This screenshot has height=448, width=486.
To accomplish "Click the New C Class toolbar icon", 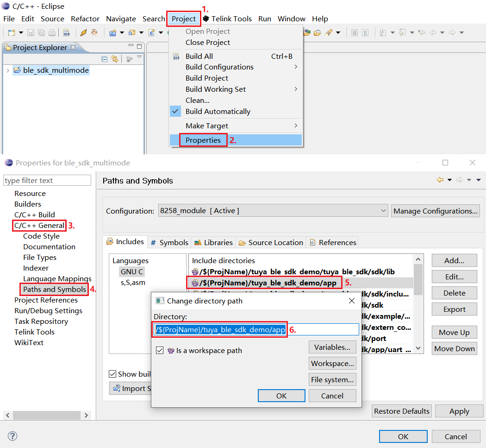I will tap(151, 32).
